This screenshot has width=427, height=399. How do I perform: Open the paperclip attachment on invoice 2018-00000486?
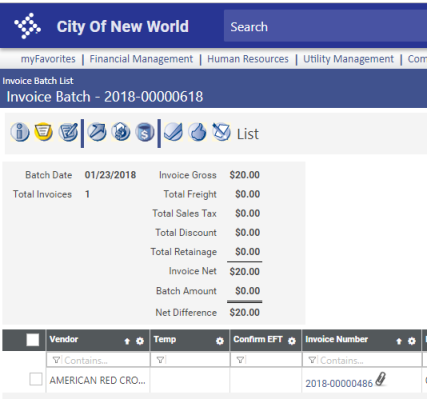click(x=381, y=379)
